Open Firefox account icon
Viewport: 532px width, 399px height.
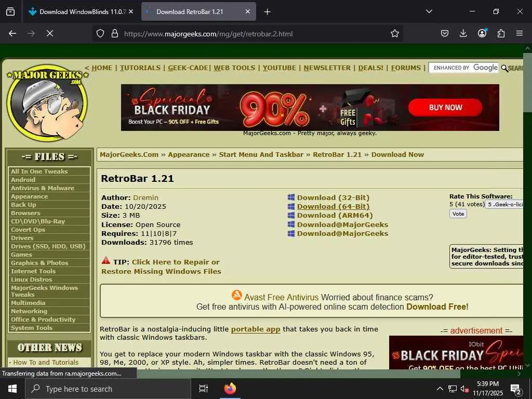point(482,33)
